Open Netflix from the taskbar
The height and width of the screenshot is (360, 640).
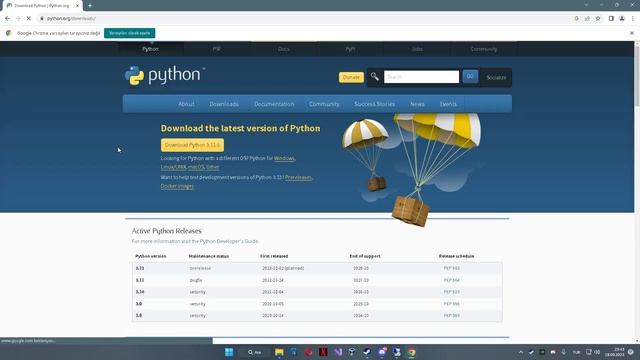click(x=323, y=352)
